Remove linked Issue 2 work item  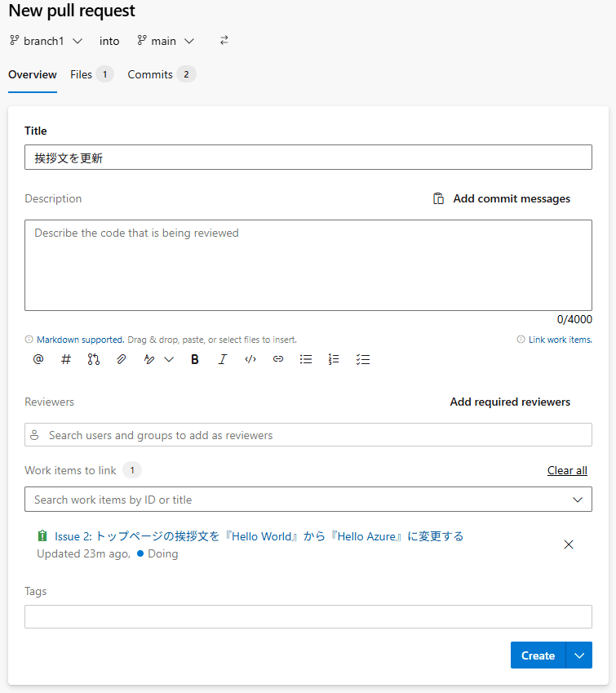pos(569,544)
